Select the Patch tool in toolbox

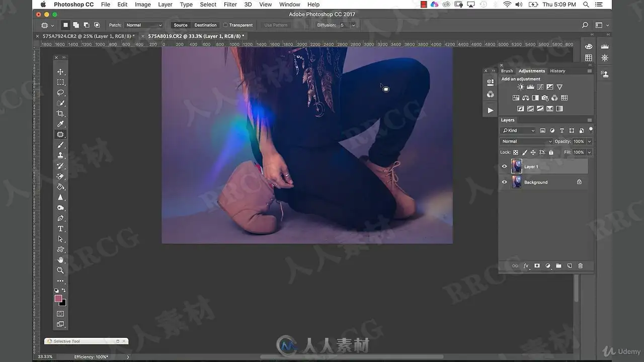(x=60, y=135)
